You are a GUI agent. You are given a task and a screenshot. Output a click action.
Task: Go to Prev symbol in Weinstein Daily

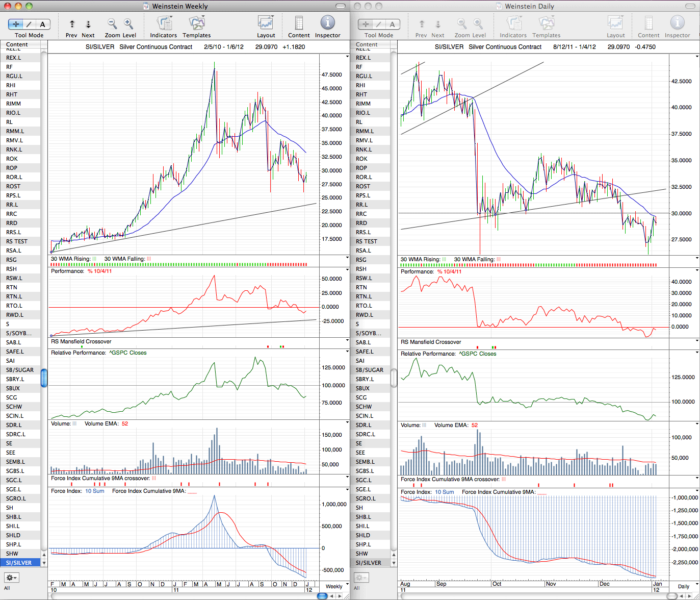coord(422,28)
